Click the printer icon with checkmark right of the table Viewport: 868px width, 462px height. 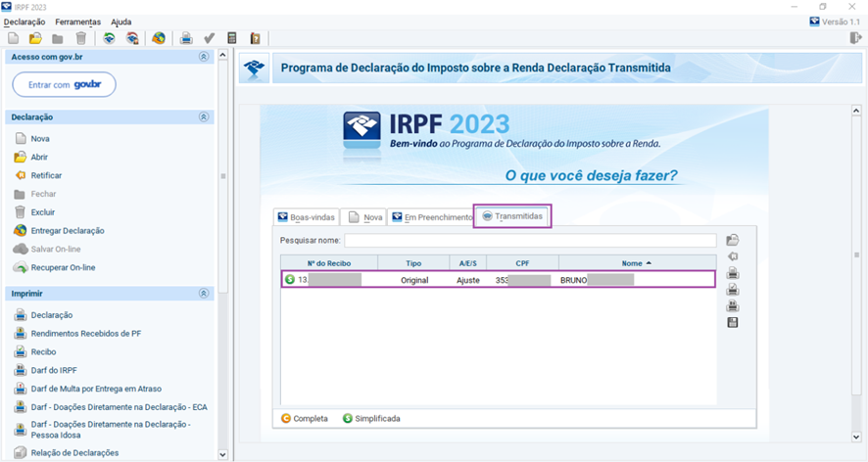click(733, 290)
